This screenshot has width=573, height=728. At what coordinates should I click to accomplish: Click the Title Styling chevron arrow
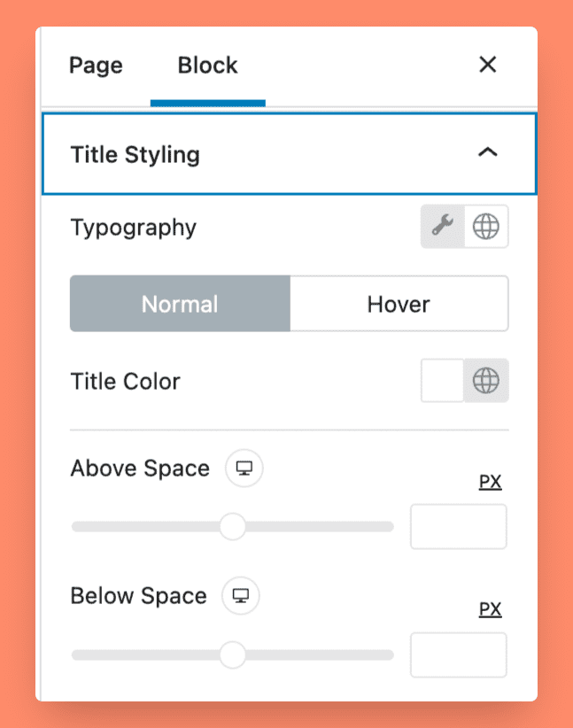[x=486, y=152]
